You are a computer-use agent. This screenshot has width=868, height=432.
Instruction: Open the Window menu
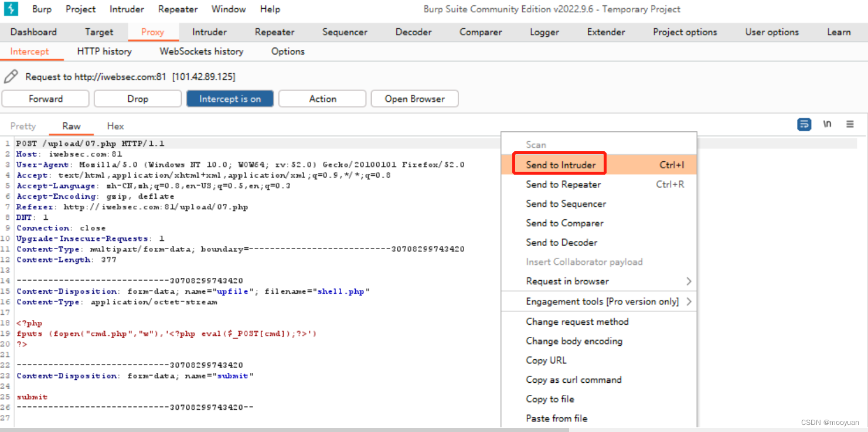tap(229, 9)
